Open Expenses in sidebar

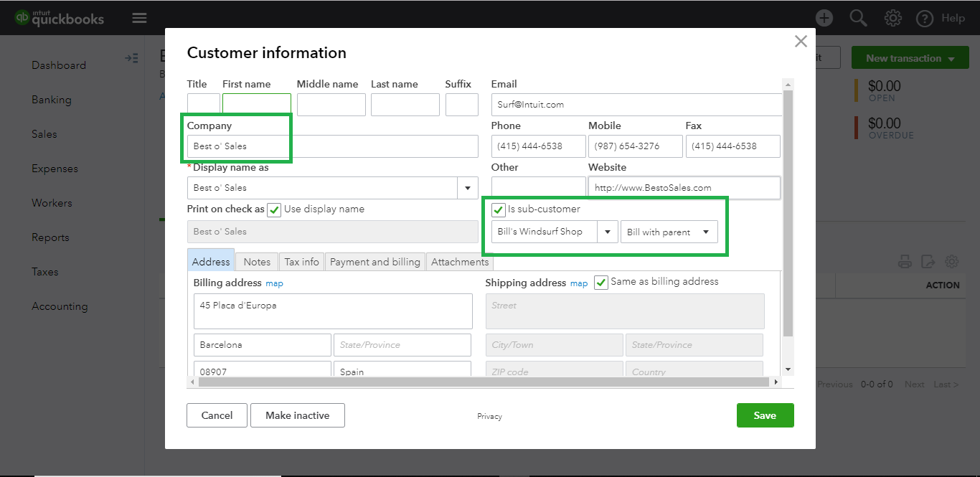pyautogui.click(x=55, y=169)
